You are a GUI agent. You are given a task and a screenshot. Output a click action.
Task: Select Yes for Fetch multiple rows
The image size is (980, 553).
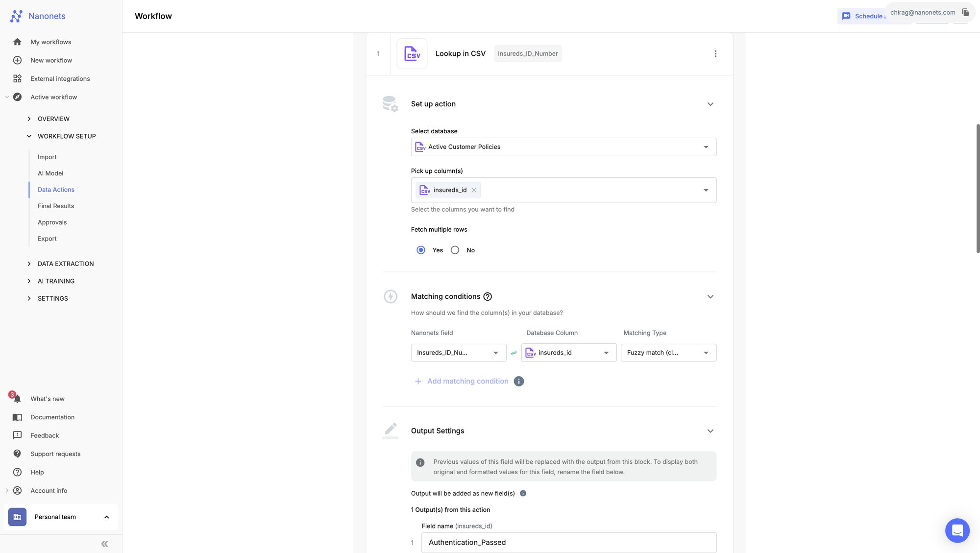click(x=421, y=251)
